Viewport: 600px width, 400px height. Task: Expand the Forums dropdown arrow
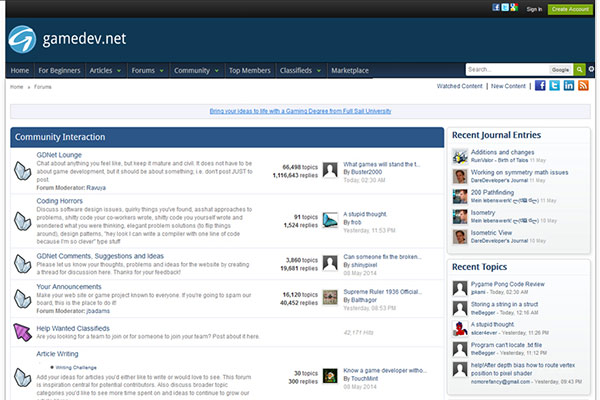(x=161, y=71)
